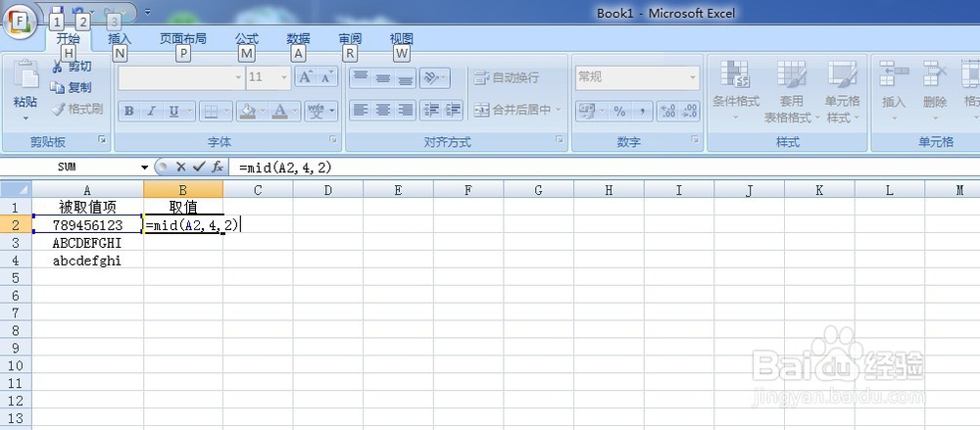Select cell A3 containing ABCDEFGHI
The width and height of the screenshot is (980, 430).
(x=87, y=243)
